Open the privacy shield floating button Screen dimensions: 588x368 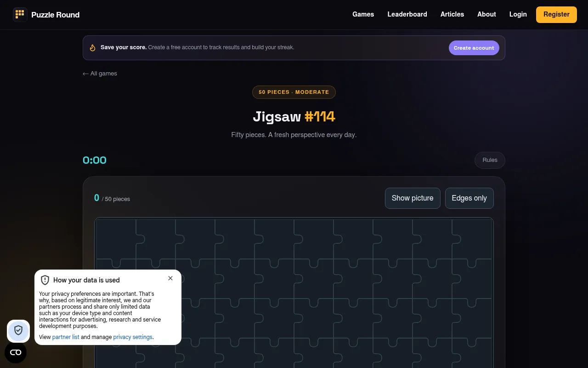point(18,331)
